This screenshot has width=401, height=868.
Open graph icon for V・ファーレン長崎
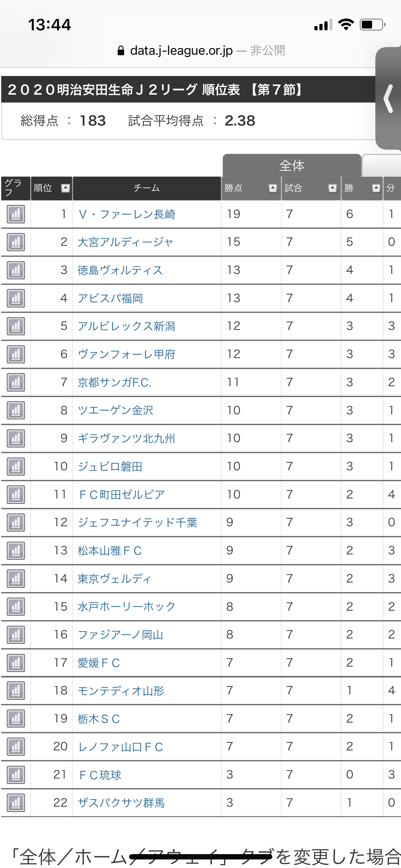coord(16,214)
